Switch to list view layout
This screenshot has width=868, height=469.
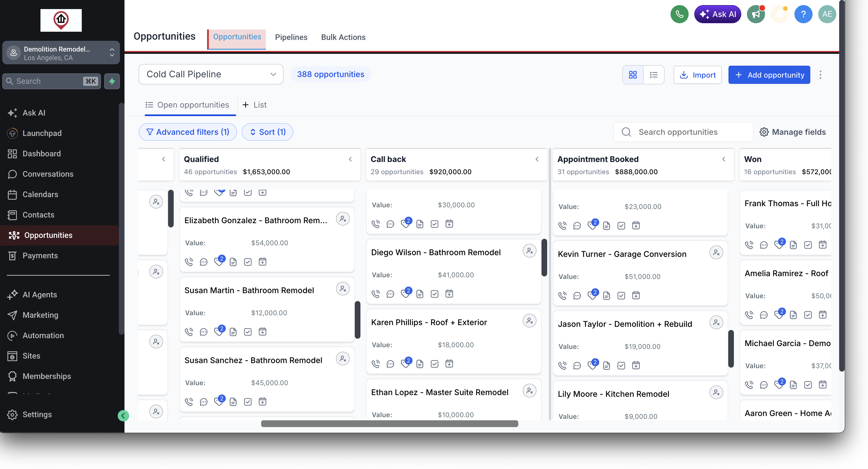pyautogui.click(x=654, y=75)
